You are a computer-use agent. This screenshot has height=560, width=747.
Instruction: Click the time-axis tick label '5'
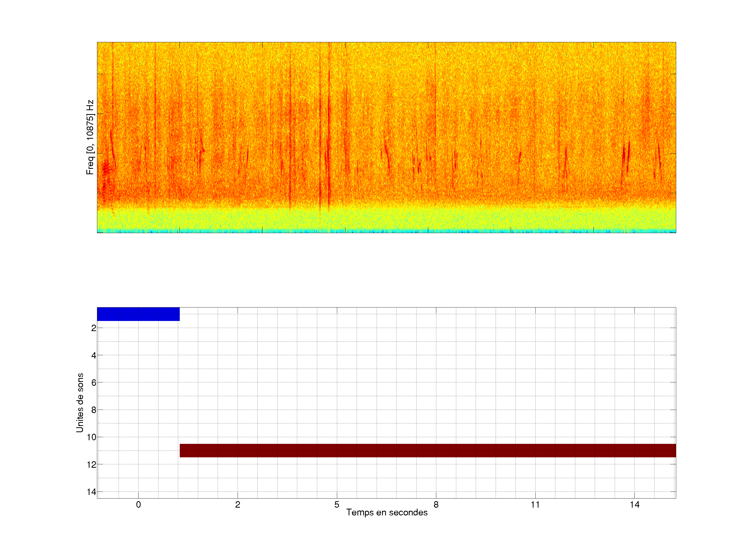coord(337,505)
